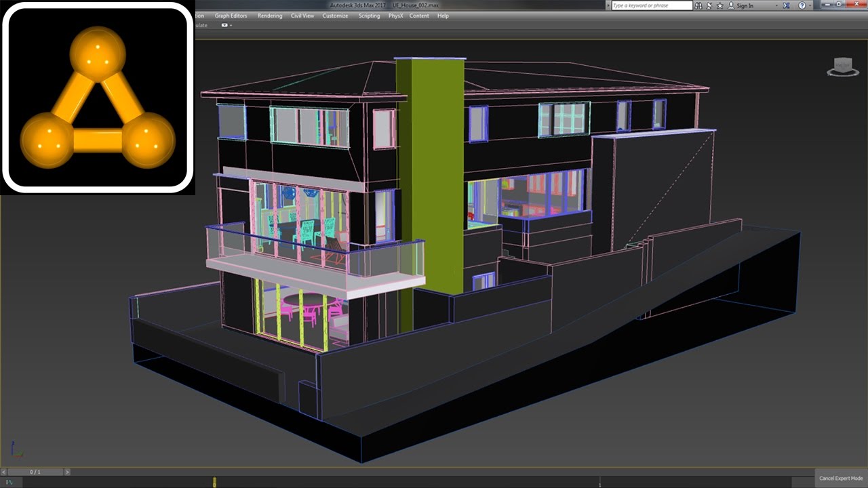Click the track bar tick labeled 1

pyautogui.click(x=600, y=483)
